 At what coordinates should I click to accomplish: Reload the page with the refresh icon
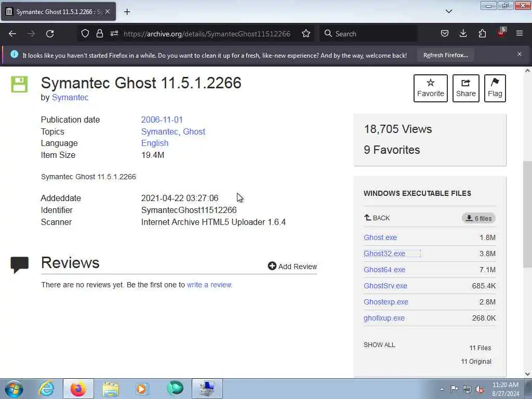50,34
